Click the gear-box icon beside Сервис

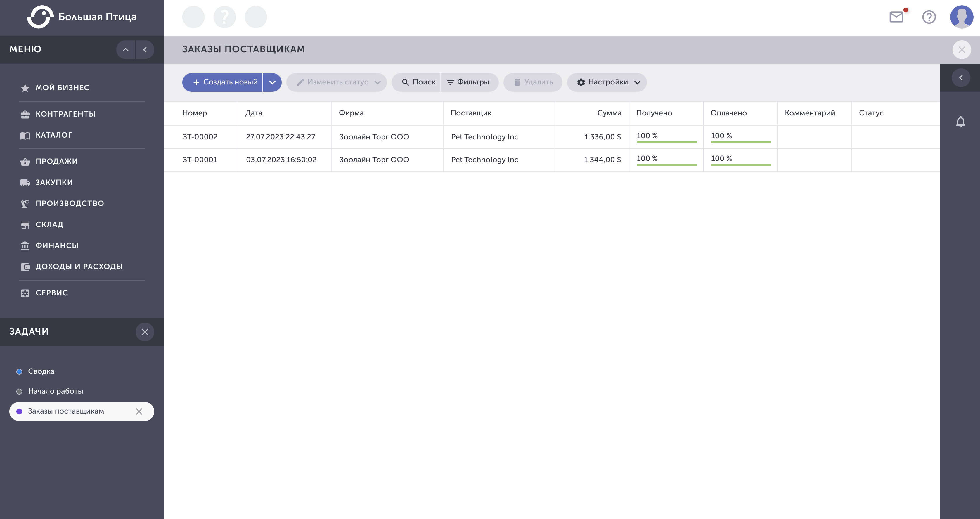[x=25, y=293]
